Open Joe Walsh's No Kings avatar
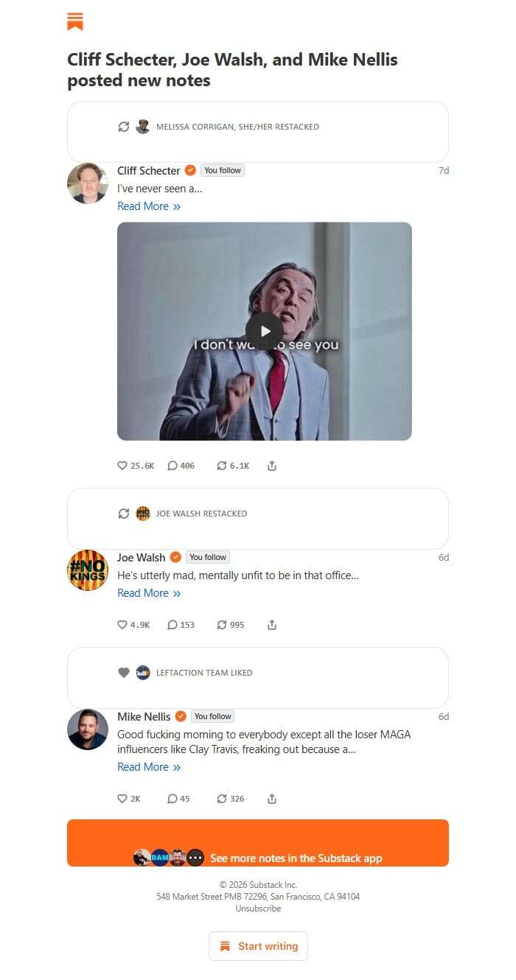The height and width of the screenshot is (980, 516). coord(88,570)
